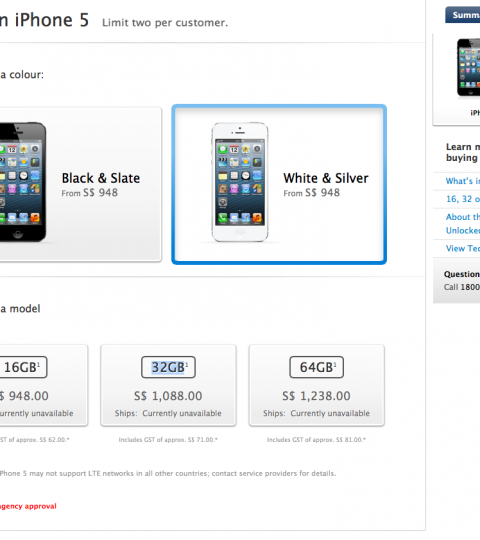Select the White & Silver colour option
Viewport: 480px width, 540px height.
click(x=279, y=184)
